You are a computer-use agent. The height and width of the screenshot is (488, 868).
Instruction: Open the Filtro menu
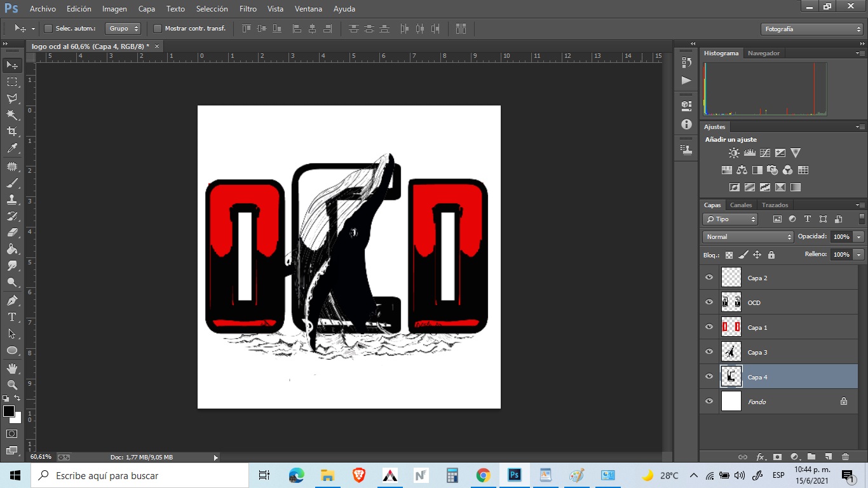pos(248,9)
